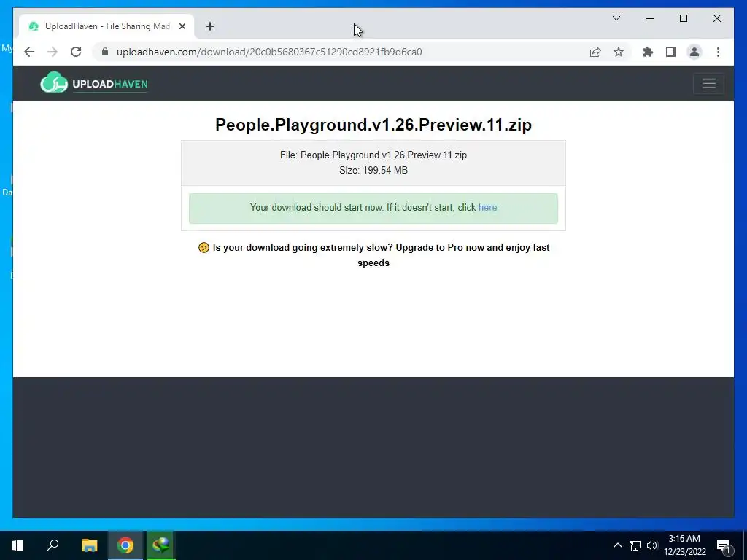Screen dimensions: 747x560
Task: Click the address bar URL
Action: [x=269, y=52]
